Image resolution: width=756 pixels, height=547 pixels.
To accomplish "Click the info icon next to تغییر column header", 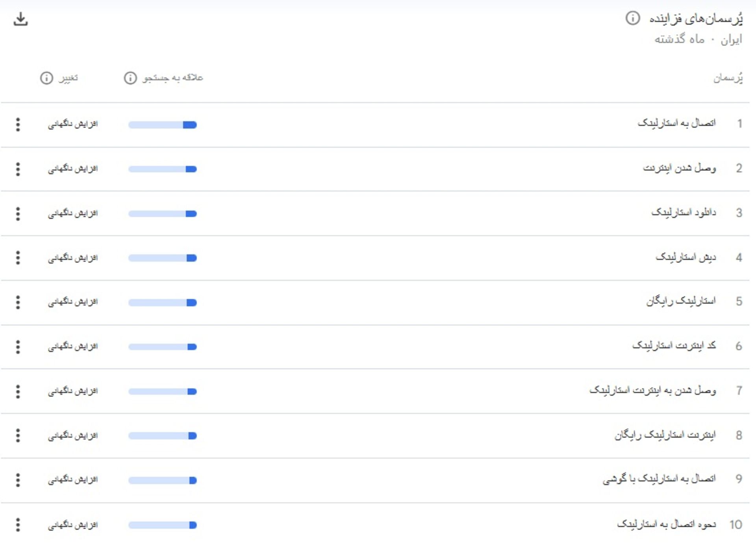I will [x=46, y=78].
